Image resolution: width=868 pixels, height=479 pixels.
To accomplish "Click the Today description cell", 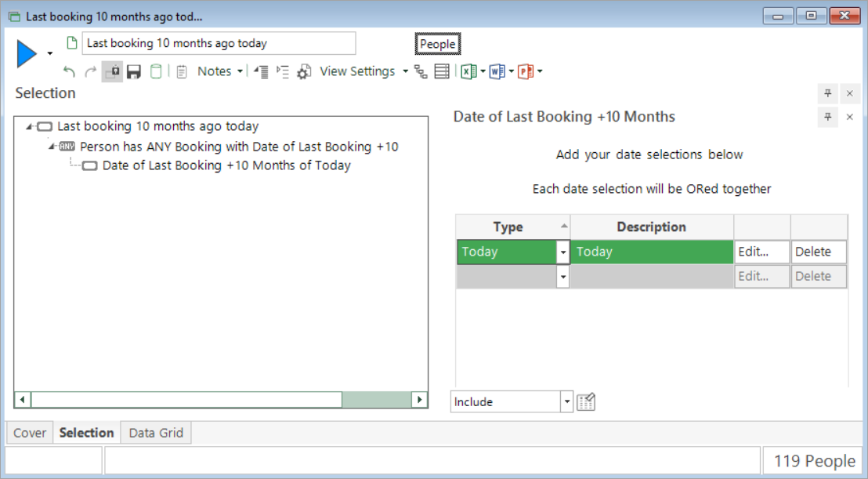I will 652,252.
